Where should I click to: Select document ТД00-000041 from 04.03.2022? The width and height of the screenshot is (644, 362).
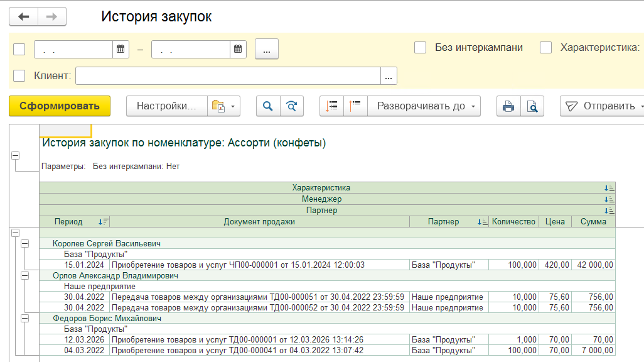pyautogui.click(x=260, y=351)
